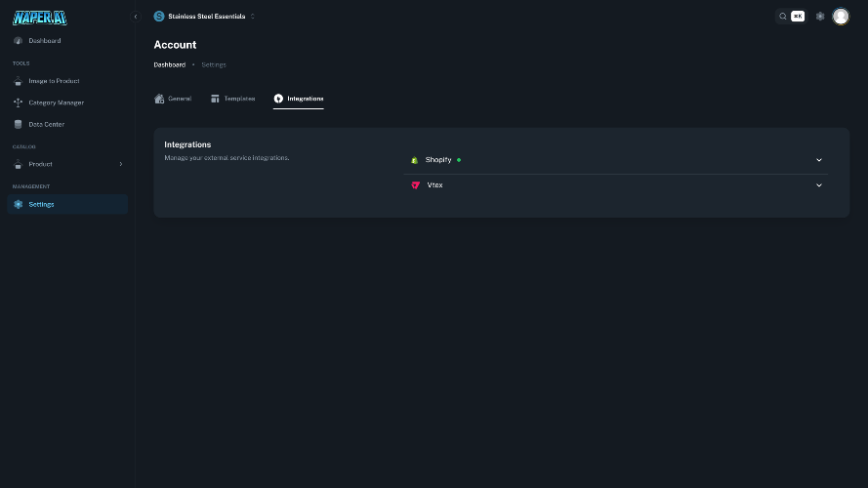Expand the Product submenu arrow

coord(121,164)
